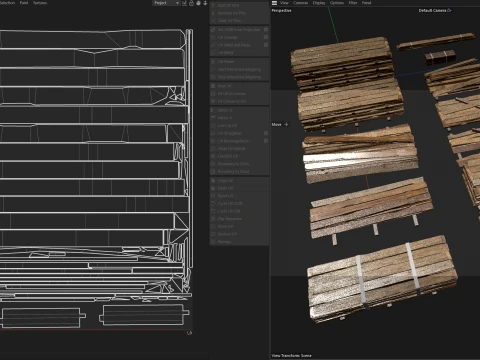Run Remove UV Pins command
The height and width of the screenshot is (360, 480).
(x=239, y=13)
